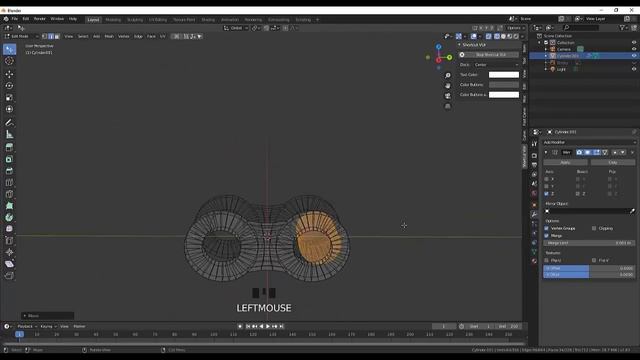Screen dimensions: 640x360
Task: Open the Render menu
Action: (40, 19)
